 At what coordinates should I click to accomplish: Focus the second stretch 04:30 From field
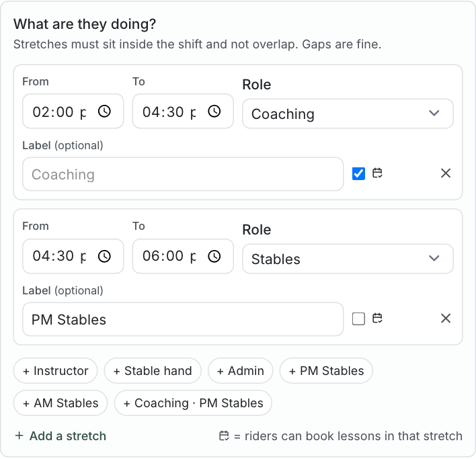point(73,256)
